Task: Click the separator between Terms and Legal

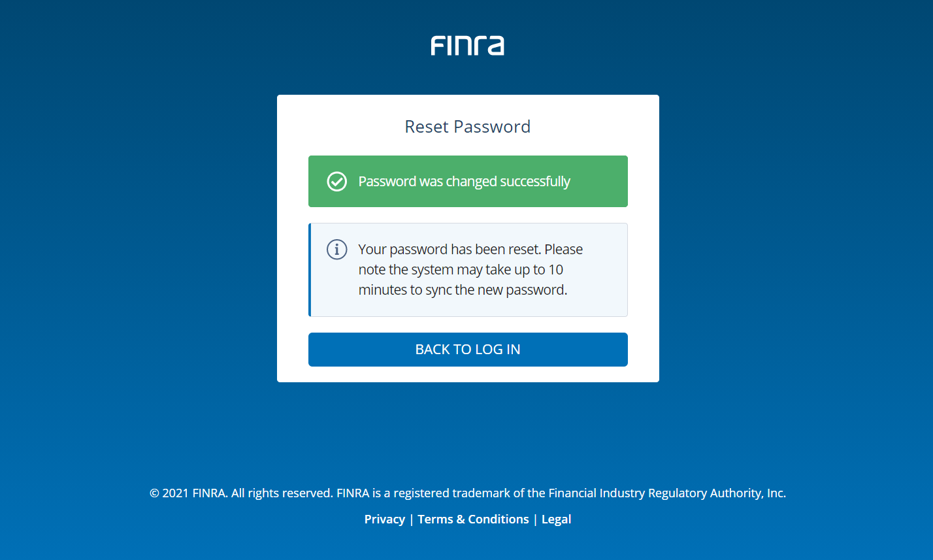Action: click(x=535, y=519)
